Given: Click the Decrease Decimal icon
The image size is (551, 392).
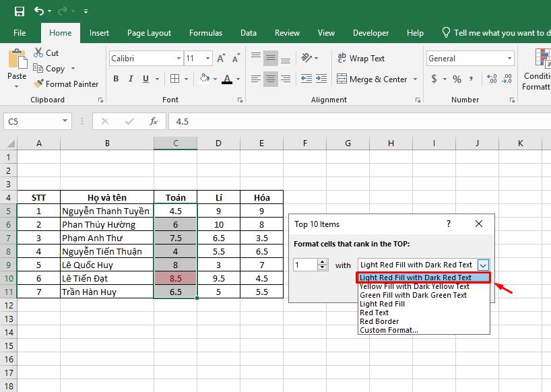Looking at the screenshot, I should click(x=506, y=78).
